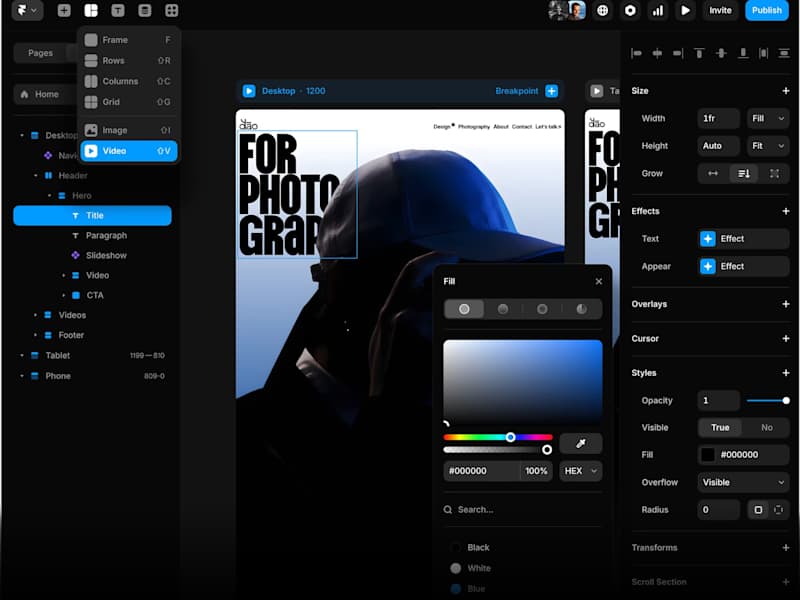Expand the Tablet layer

coord(22,355)
